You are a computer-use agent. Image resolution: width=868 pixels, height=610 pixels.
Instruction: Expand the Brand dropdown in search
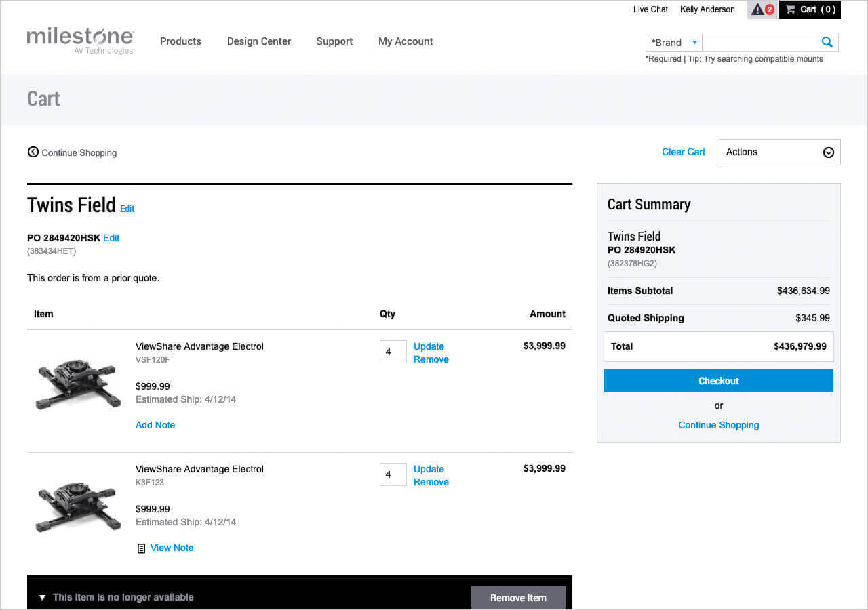[x=674, y=42]
